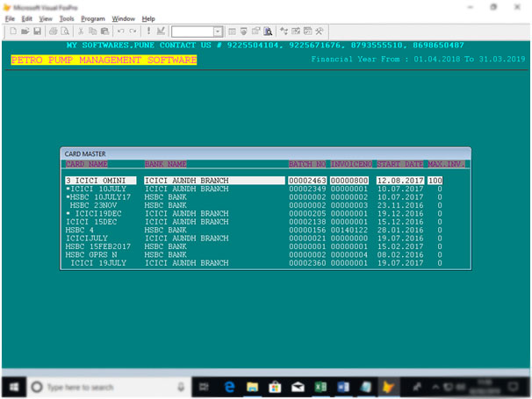The height and width of the screenshot is (399, 532).
Task: Click the batch number field 00002463
Action: coord(307,181)
